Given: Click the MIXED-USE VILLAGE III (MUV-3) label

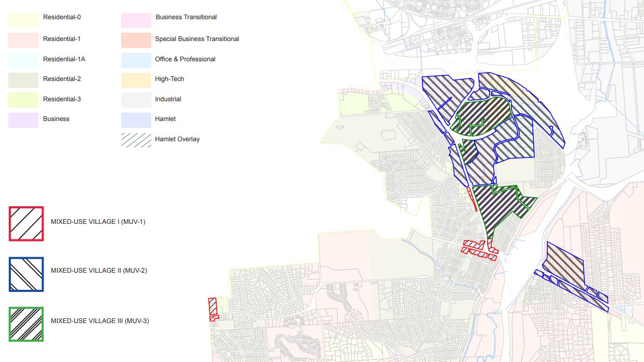Looking at the screenshot, I should (100, 321).
